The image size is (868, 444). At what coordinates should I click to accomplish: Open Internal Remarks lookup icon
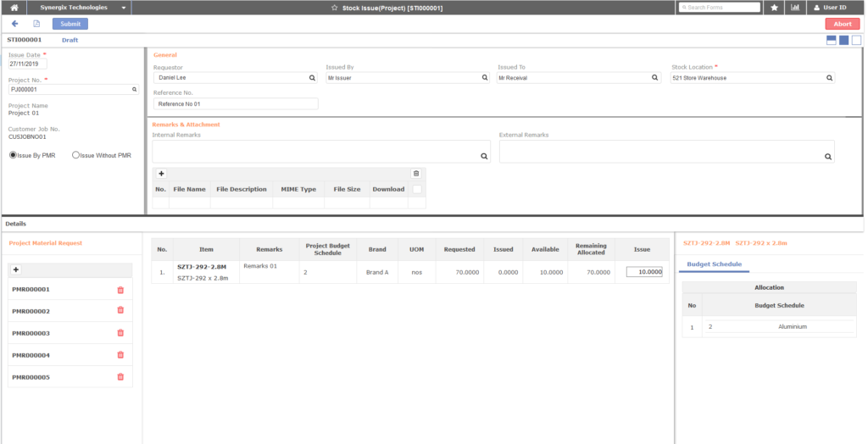coord(484,157)
